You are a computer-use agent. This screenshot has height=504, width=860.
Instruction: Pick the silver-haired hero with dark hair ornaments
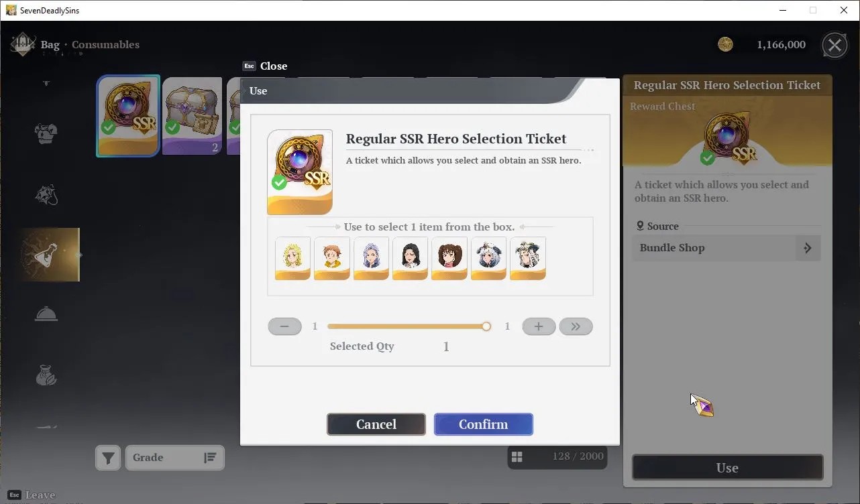click(x=488, y=258)
